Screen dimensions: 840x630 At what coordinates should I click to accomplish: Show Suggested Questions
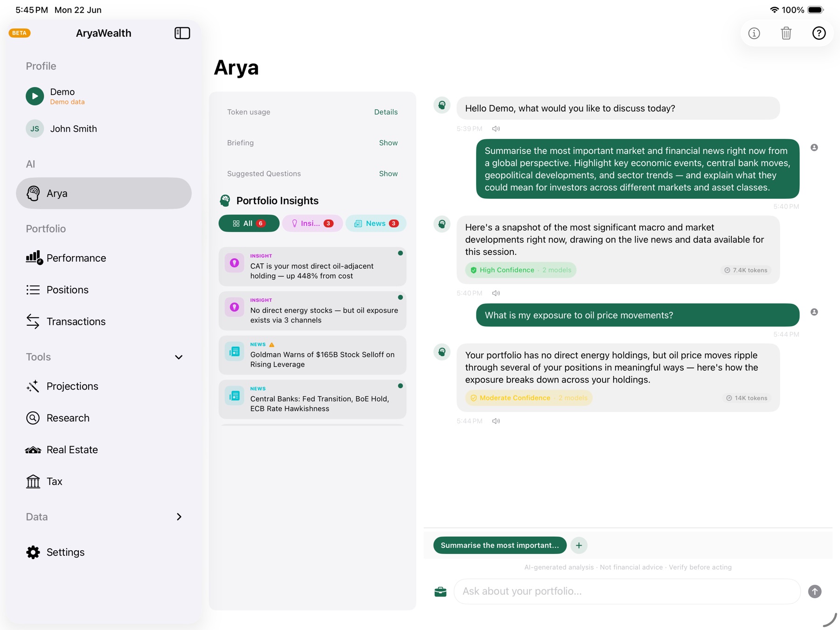tap(388, 174)
